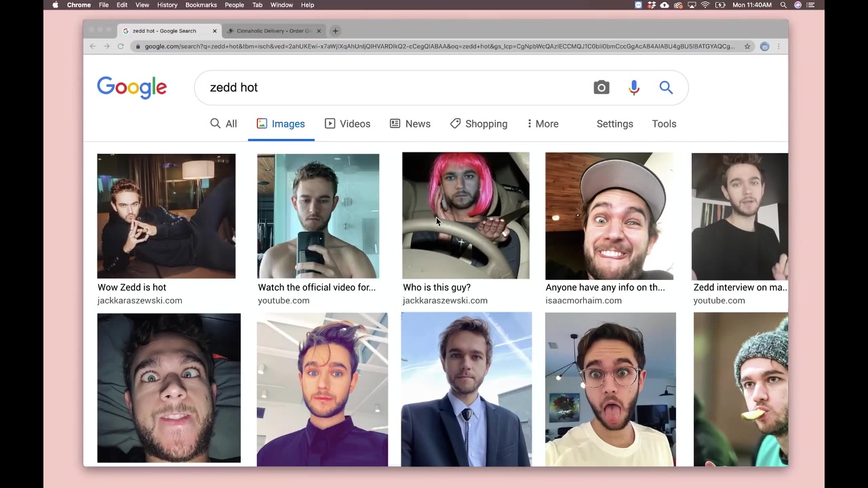This screenshot has width=868, height=488.
Task: Open the Apple menu
Action: click(56, 5)
